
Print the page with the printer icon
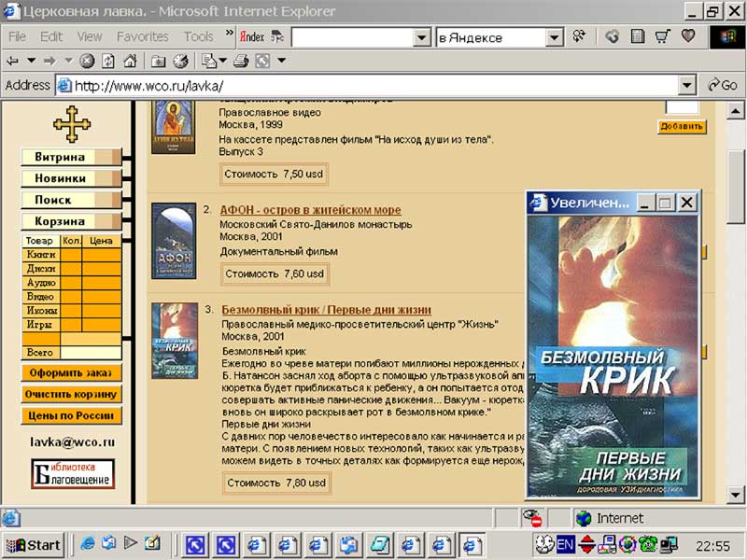[x=241, y=61]
